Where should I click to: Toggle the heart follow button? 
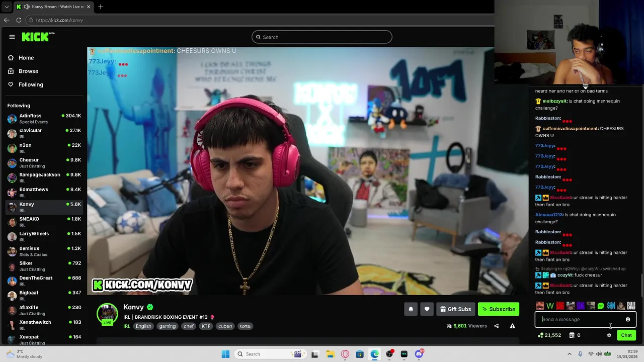click(427, 309)
